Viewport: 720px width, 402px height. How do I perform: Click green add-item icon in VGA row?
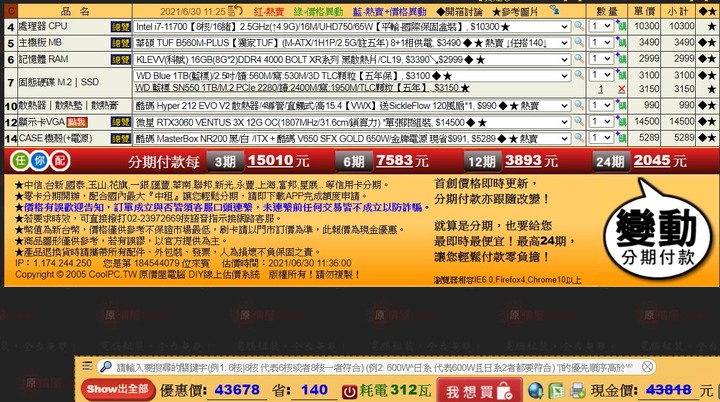tap(621, 122)
